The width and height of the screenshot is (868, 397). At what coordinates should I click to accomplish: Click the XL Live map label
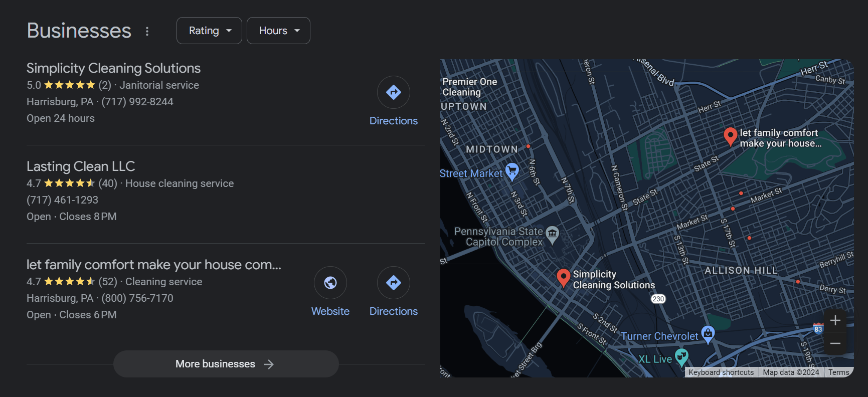point(655,359)
